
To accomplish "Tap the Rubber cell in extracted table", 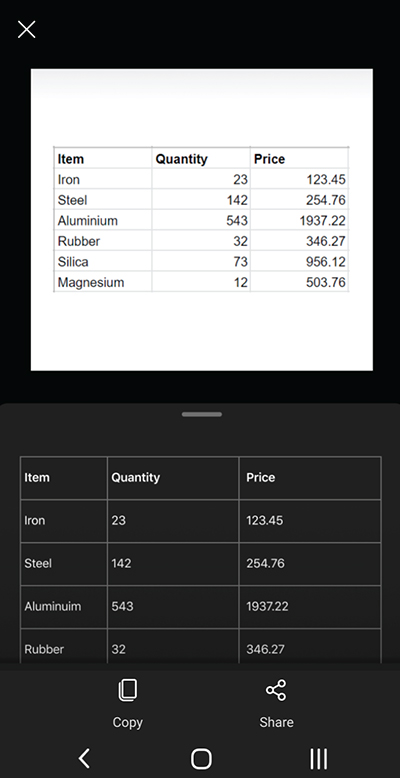I will click(64, 647).
